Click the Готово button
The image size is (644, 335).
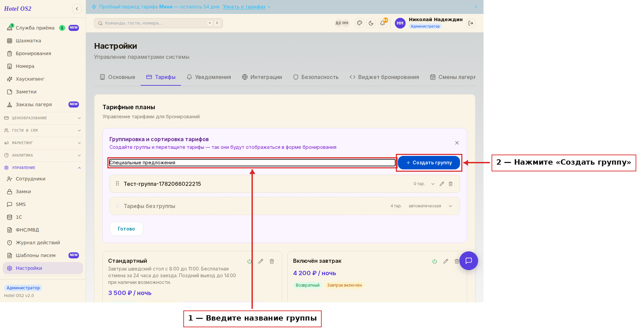(126, 229)
